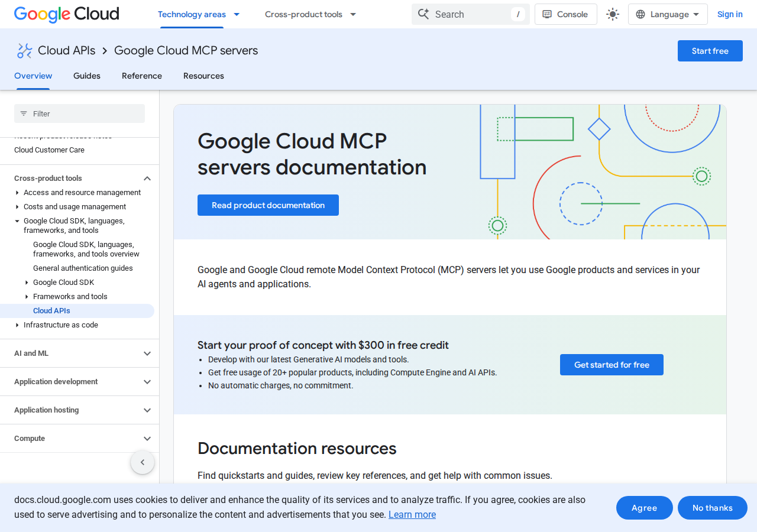The image size is (757, 532).
Task: Switch to the Resources tab
Action: [203, 76]
